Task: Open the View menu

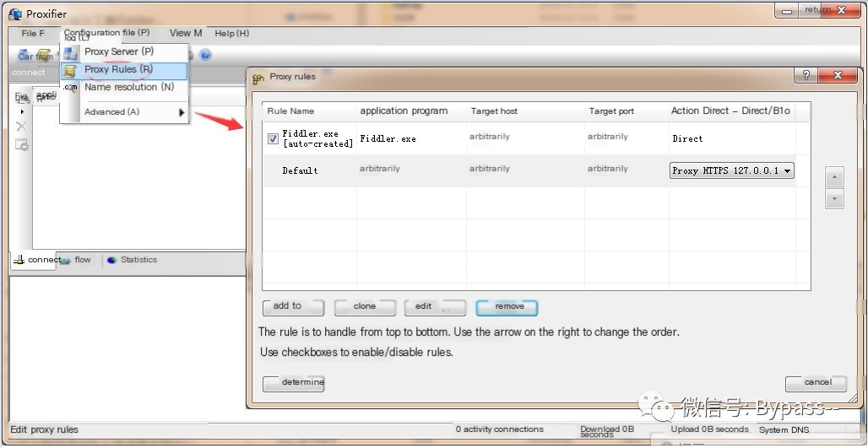Action: pyautogui.click(x=186, y=33)
